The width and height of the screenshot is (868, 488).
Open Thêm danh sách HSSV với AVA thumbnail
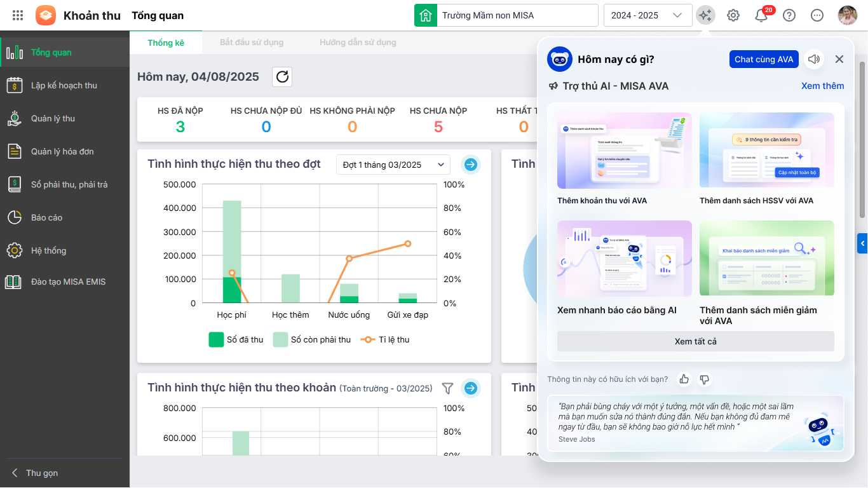tap(767, 151)
